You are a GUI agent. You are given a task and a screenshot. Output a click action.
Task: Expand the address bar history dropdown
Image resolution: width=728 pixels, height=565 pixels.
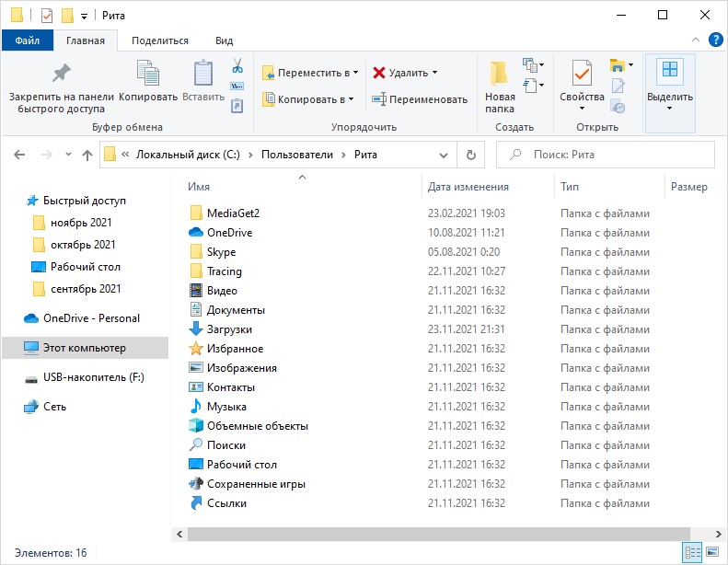444,155
